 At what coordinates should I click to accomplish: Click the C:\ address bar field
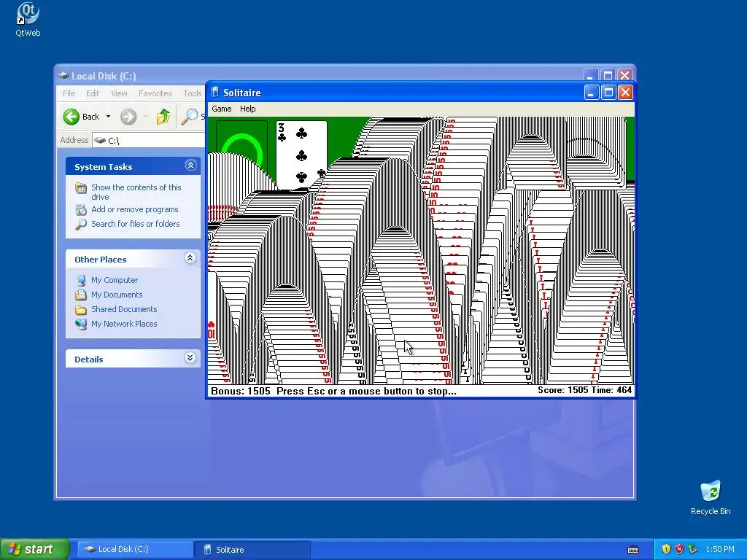point(149,140)
